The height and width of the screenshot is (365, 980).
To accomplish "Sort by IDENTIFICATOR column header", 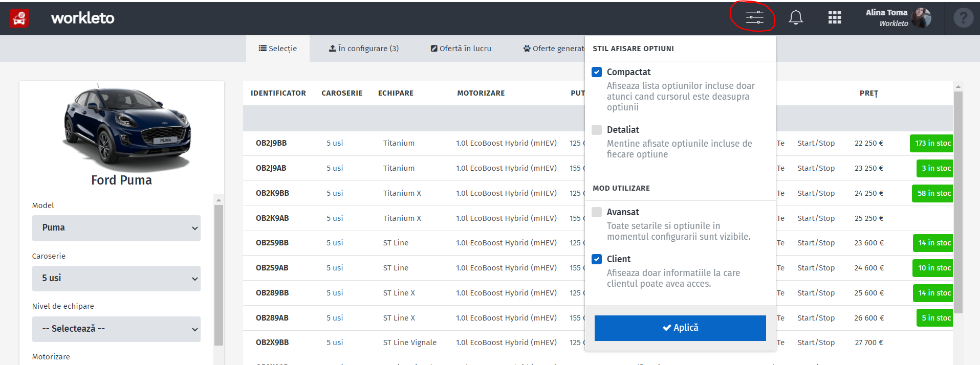I will (x=278, y=93).
